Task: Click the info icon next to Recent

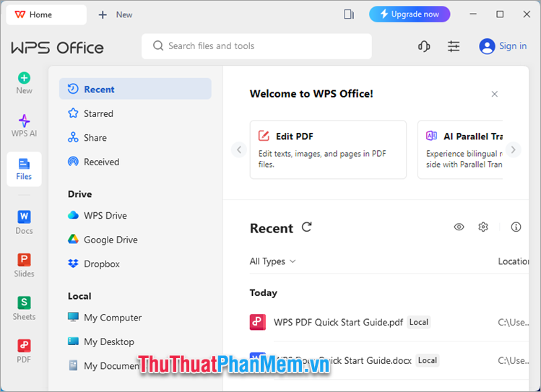Action: coord(516,227)
